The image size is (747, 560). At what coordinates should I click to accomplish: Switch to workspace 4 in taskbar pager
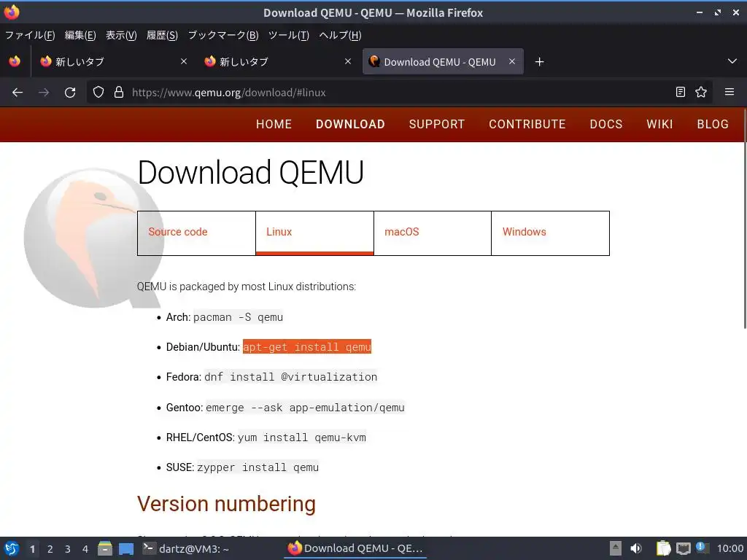pyautogui.click(x=85, y=549)
